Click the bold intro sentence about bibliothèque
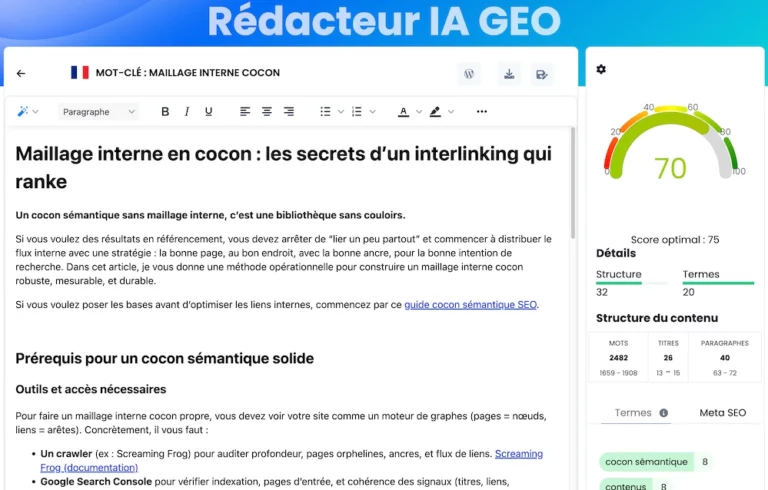The image size is (768, 490). 210,215
